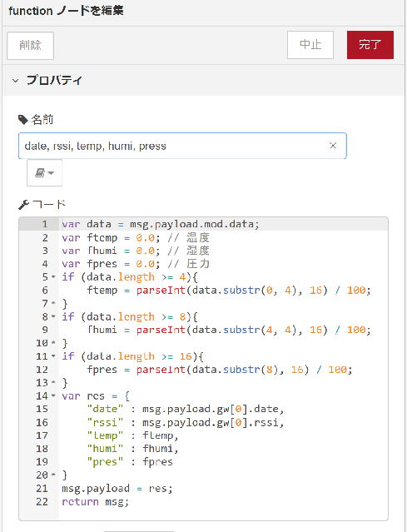Click the parseInt call on line 6
The width and height of the screenshot is (407, 532).
pyautogui.click(x=161, y=291)
